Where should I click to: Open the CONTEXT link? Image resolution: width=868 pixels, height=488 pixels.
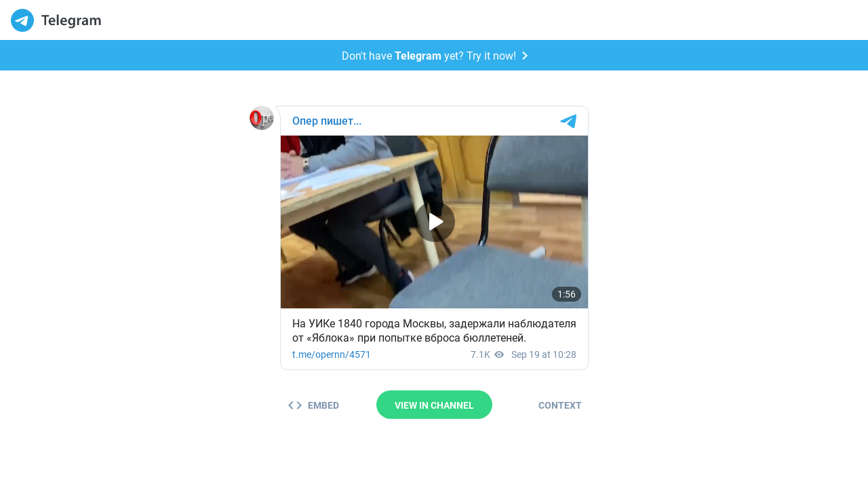[x=560, y=405]
